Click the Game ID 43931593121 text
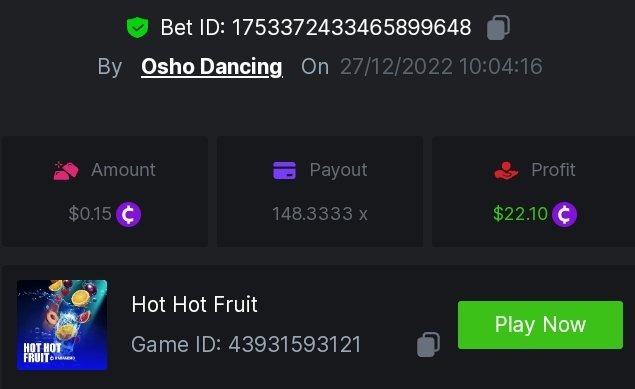Screen dimensions: 635x389 coord(246,344)
